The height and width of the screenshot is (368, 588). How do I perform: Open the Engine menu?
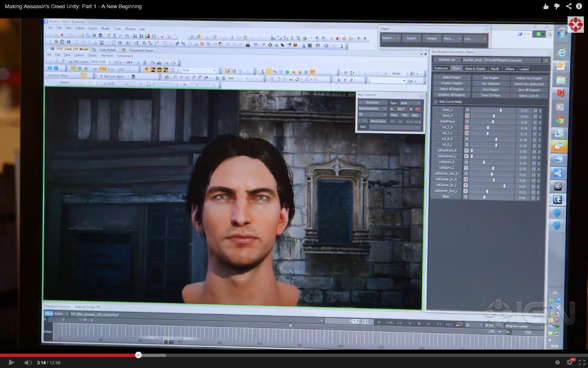(93, 29)
